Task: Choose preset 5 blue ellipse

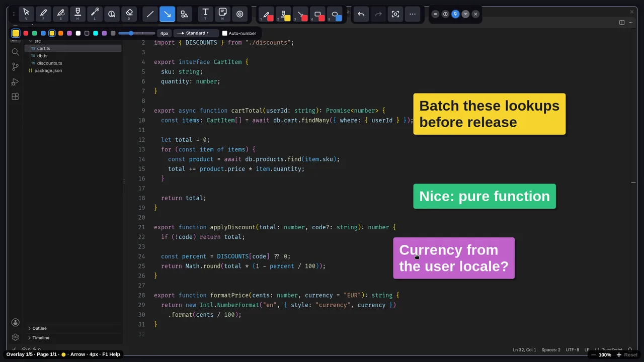Action: [x=335, y=14]
